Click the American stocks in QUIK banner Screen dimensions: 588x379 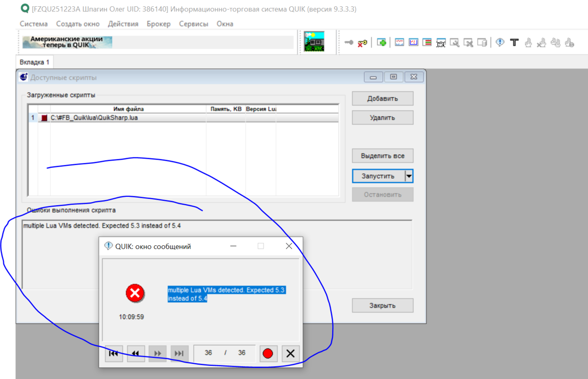(x=67, y=42)
